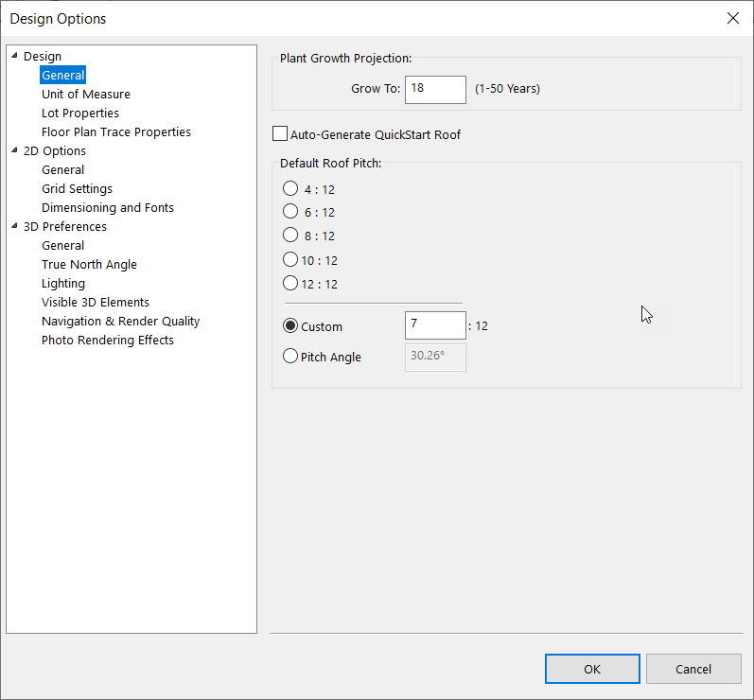Image resolution: width=754 pixels, height=700 pixels.
Task: Collapse the 2D Options tree node
Action: (14, 150)
